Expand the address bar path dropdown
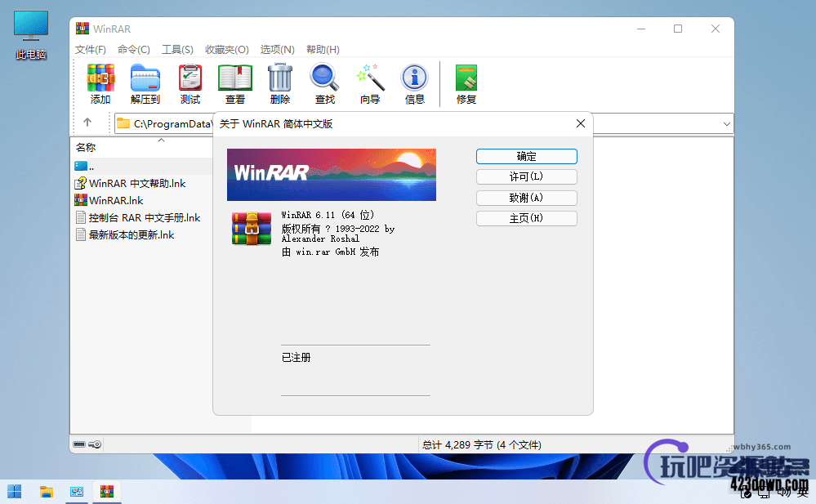The image size is (816, 504). (726, 124)
